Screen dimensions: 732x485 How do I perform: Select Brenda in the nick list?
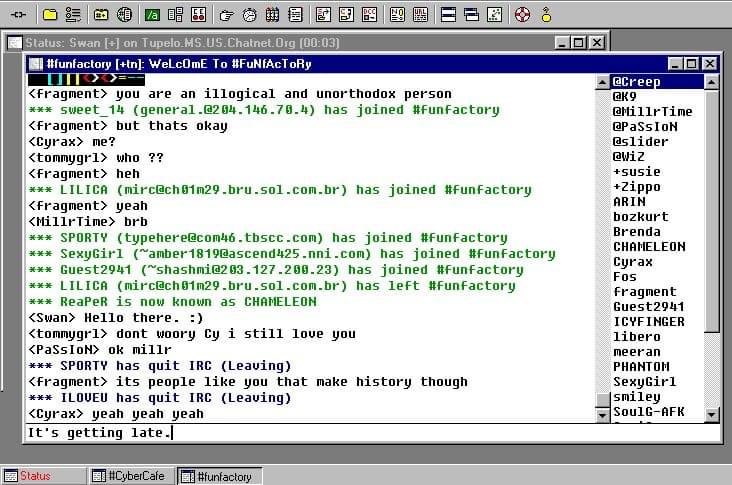pos(657,232)
